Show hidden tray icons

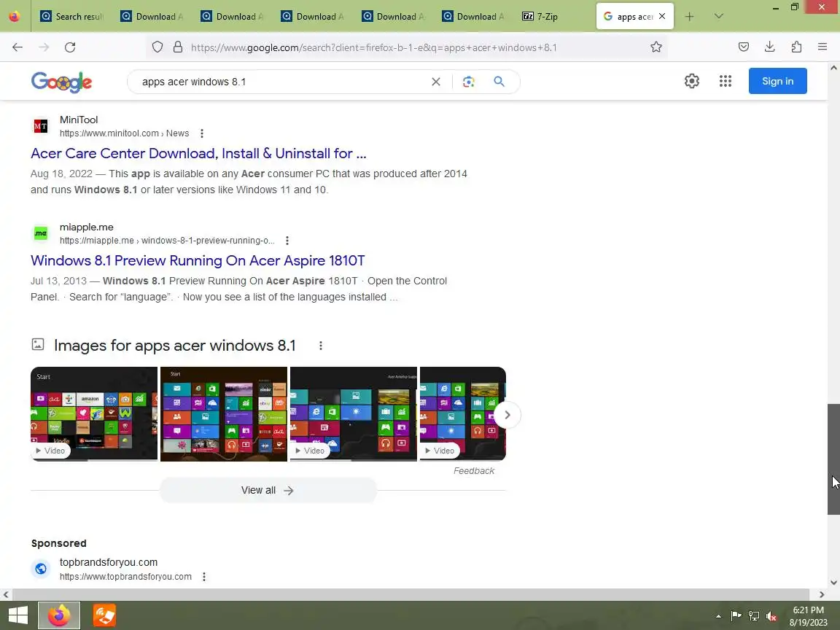pos(718,616)
